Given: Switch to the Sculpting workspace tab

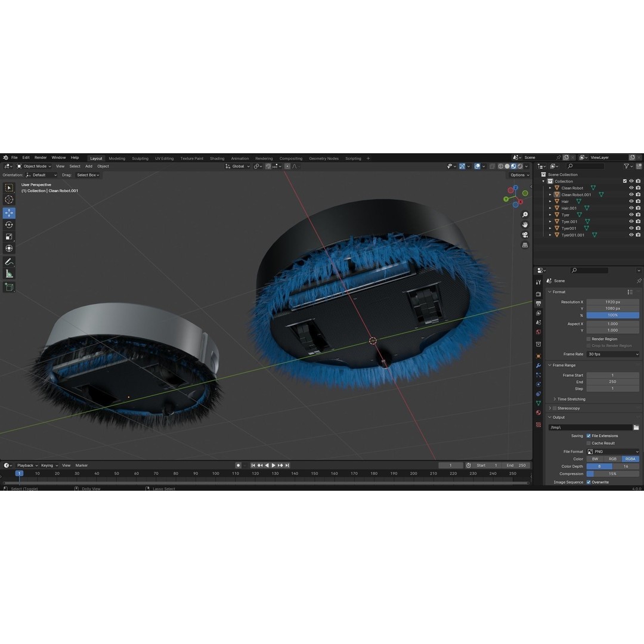Looking at the screenshot, I should [x=140, y=159].
